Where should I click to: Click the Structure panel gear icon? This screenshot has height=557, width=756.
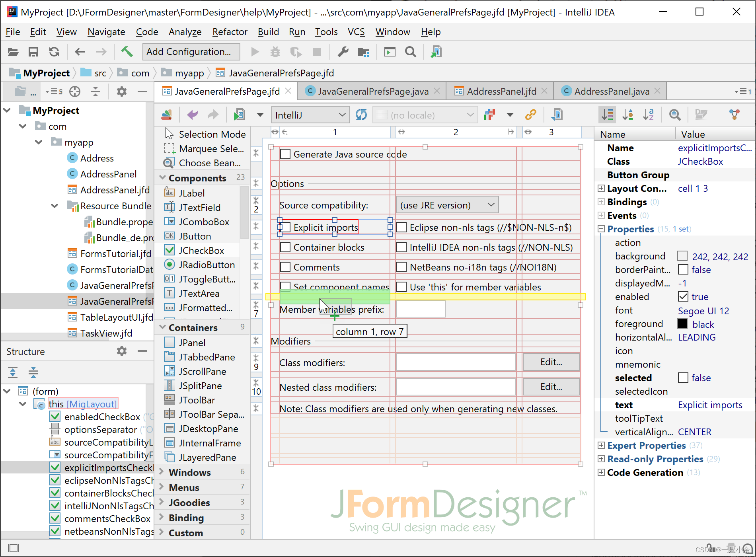pos(122,351)
